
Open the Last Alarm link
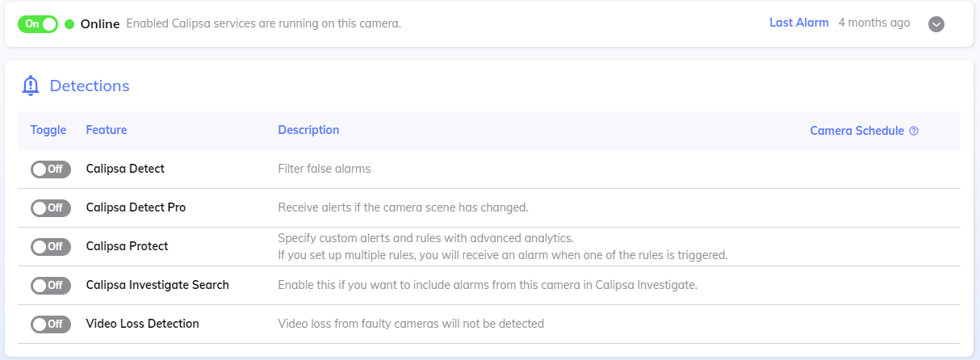pyautogui.click(x=799, y=23)
